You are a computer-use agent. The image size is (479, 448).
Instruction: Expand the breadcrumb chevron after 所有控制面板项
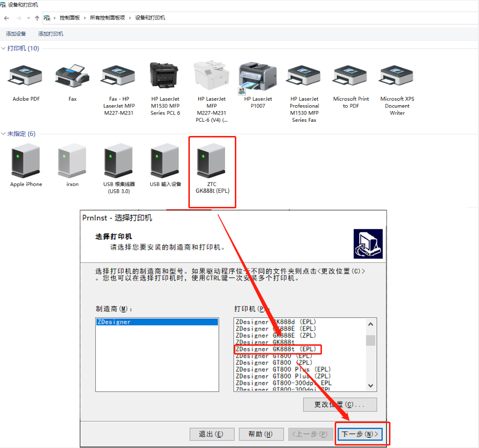tap(130, 18)
